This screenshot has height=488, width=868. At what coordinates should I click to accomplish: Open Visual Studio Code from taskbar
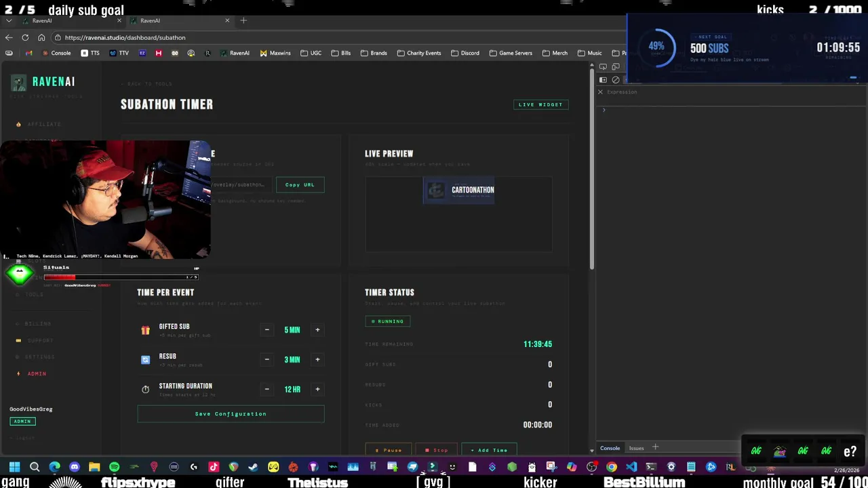tap(631, 467)
